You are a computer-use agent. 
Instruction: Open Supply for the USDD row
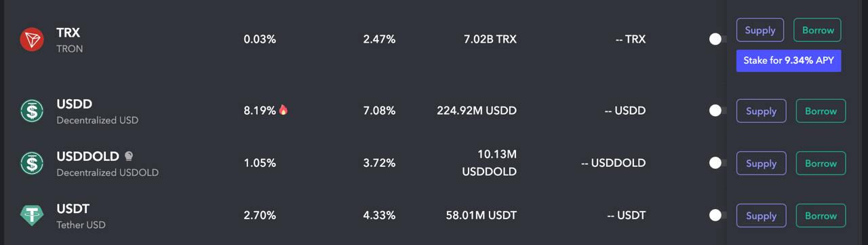click(x=761, y=111)
